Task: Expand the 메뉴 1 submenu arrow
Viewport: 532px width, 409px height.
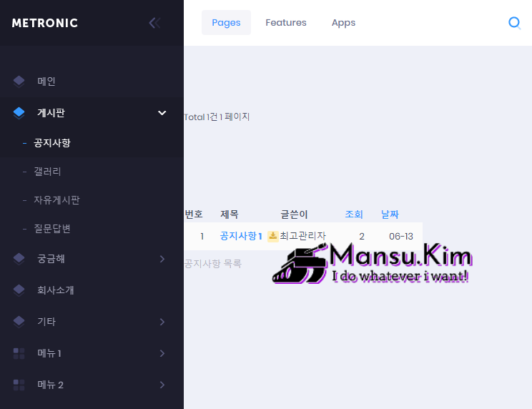Action: 162,353
